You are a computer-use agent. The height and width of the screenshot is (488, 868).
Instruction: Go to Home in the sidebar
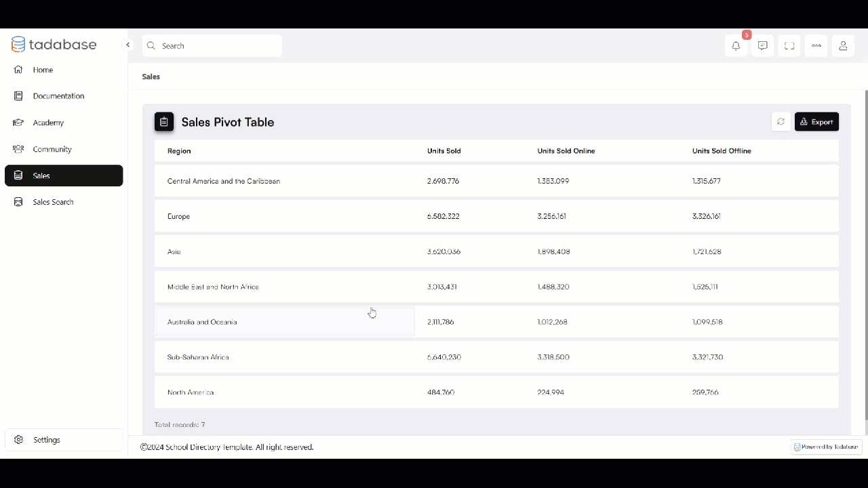pyautogui.click(x=43, y=70)
